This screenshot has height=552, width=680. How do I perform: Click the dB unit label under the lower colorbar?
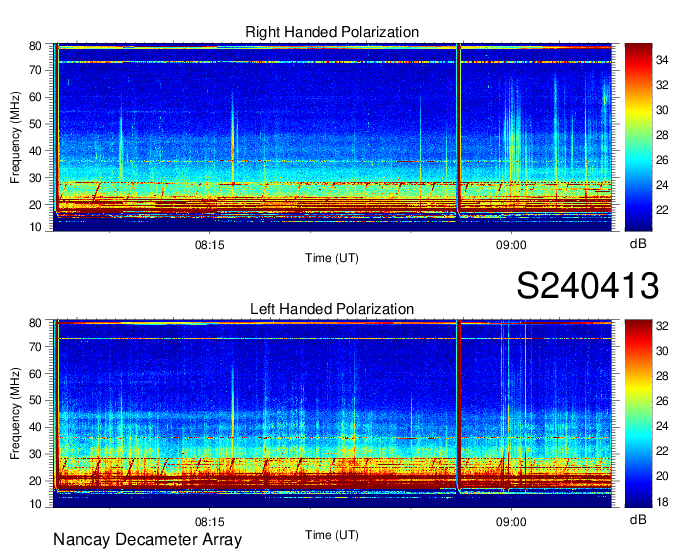[638, 519]
